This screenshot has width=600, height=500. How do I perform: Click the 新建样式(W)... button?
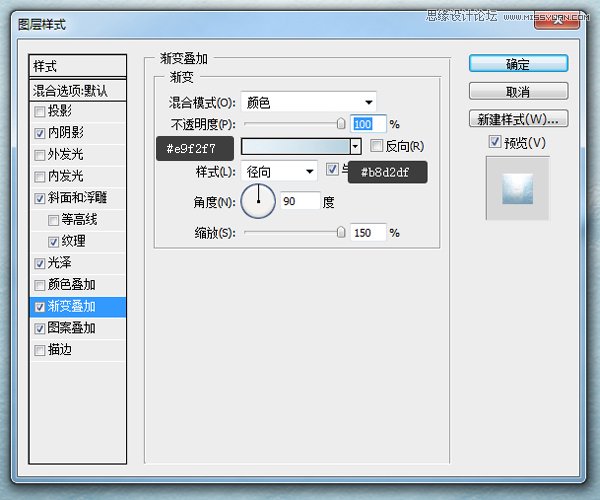click(518, 119)
